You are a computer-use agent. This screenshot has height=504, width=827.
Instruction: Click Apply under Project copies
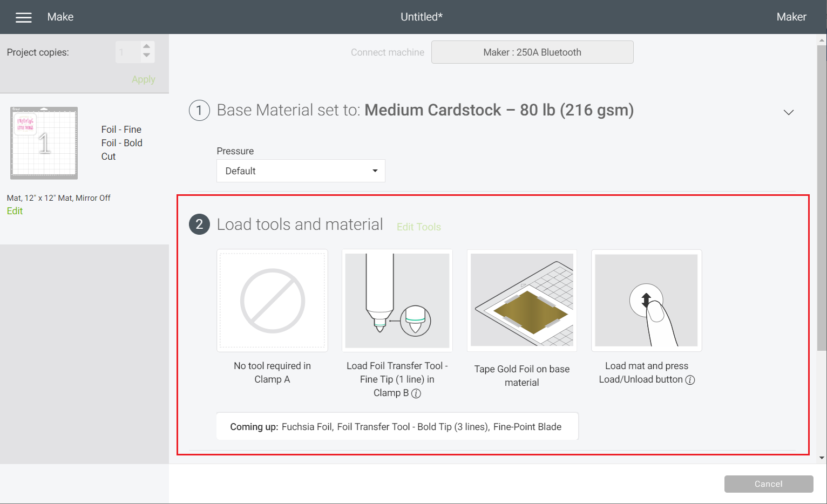coord(143,79)
